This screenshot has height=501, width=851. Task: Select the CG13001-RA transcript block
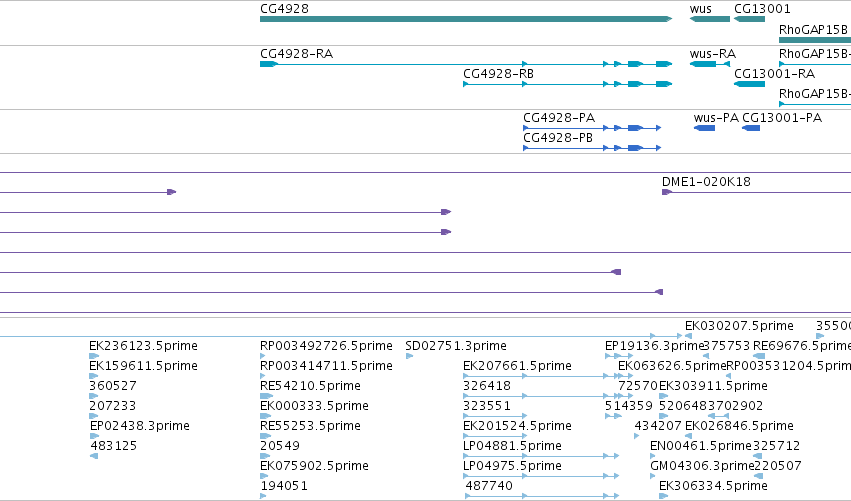(749, 84)
